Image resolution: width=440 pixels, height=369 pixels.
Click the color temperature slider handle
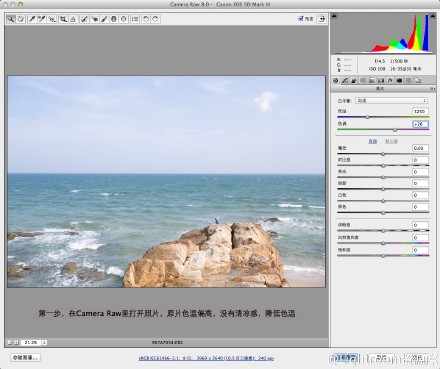pos(367,117)
